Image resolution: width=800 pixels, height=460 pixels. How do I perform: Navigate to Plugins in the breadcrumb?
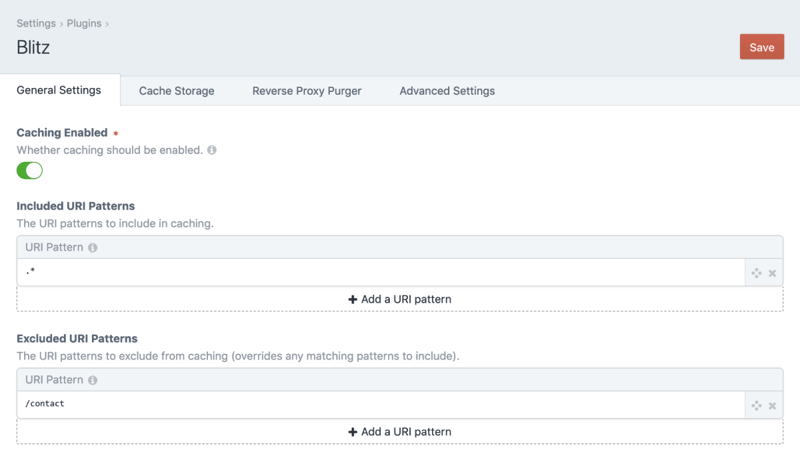pos(84,23)
